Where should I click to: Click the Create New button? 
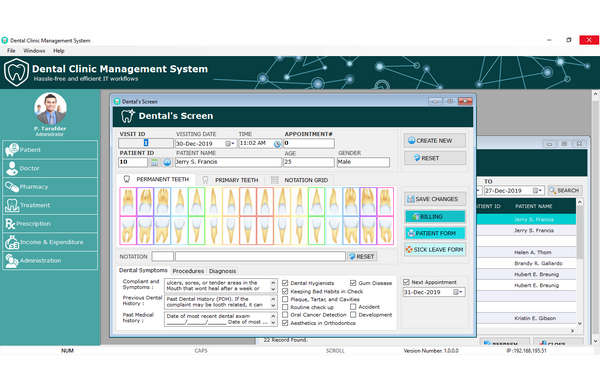tap(435, 140)
